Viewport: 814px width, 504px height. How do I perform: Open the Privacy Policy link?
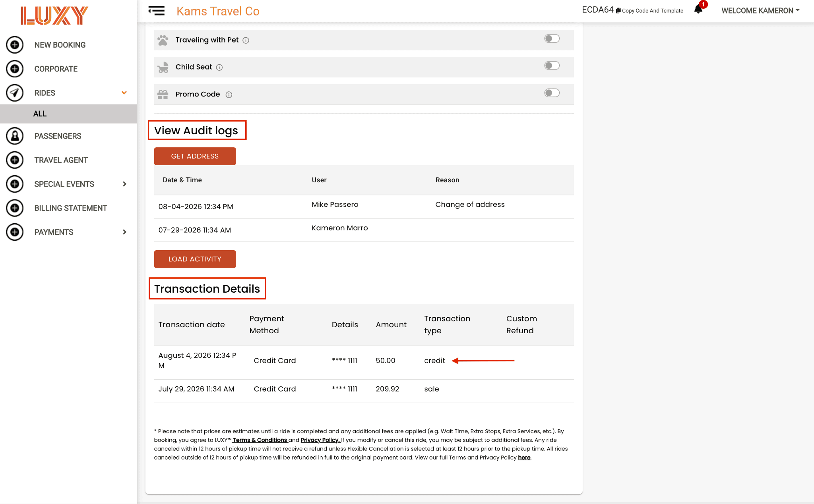pos(320,440)
